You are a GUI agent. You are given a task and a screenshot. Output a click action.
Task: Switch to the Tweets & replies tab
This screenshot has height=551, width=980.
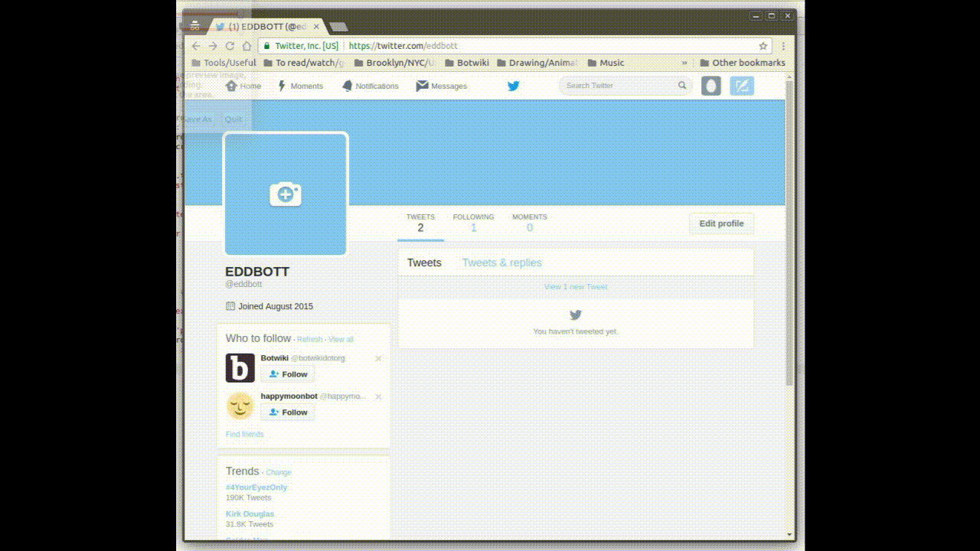[502, 262]
